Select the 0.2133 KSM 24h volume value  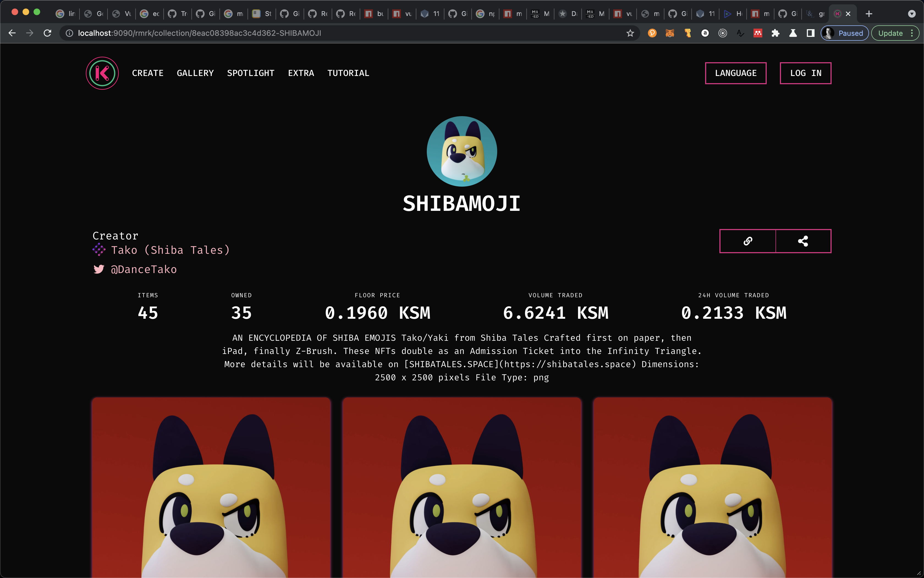click(x=733, y=313)
